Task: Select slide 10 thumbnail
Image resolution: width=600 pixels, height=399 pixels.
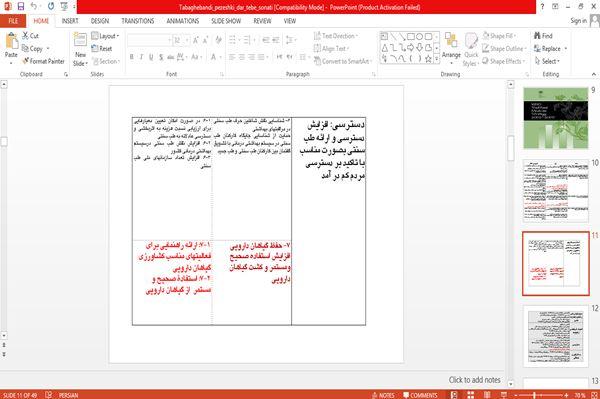Action: 556,191
